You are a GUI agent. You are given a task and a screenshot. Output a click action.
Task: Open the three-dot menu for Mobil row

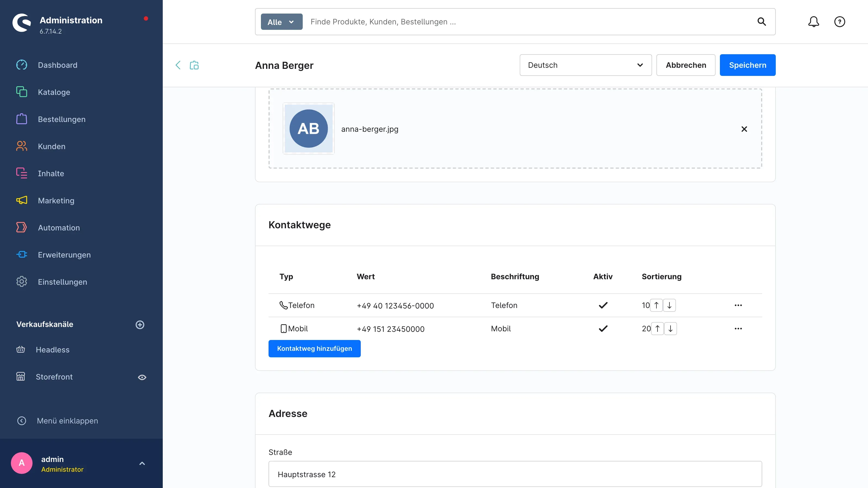click(738, 328)
